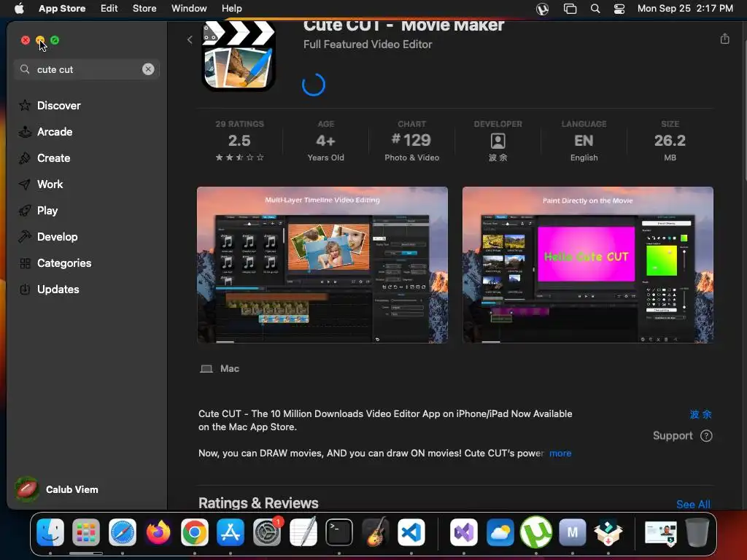Click the clock date and time
Screen dimensions: 747x560
685,8
